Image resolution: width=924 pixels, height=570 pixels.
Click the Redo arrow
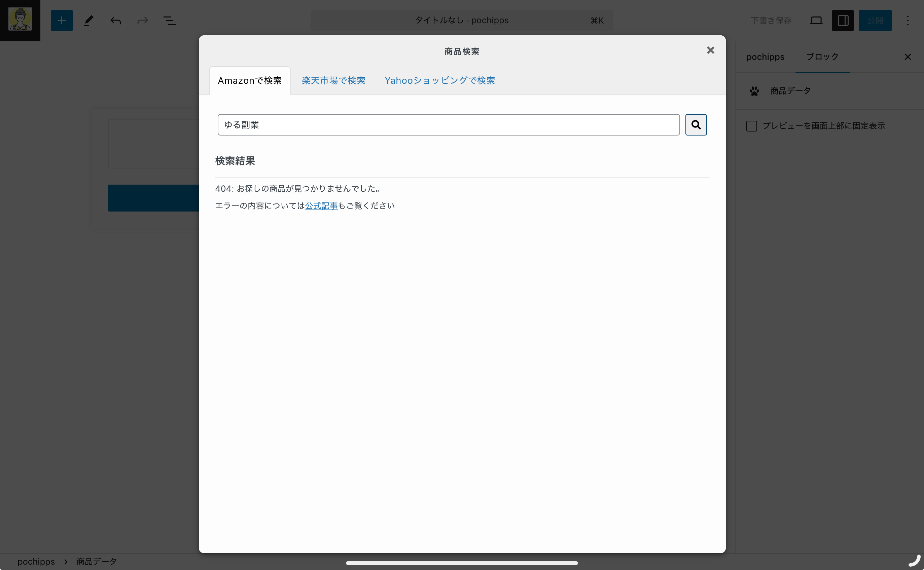[143, 21]
